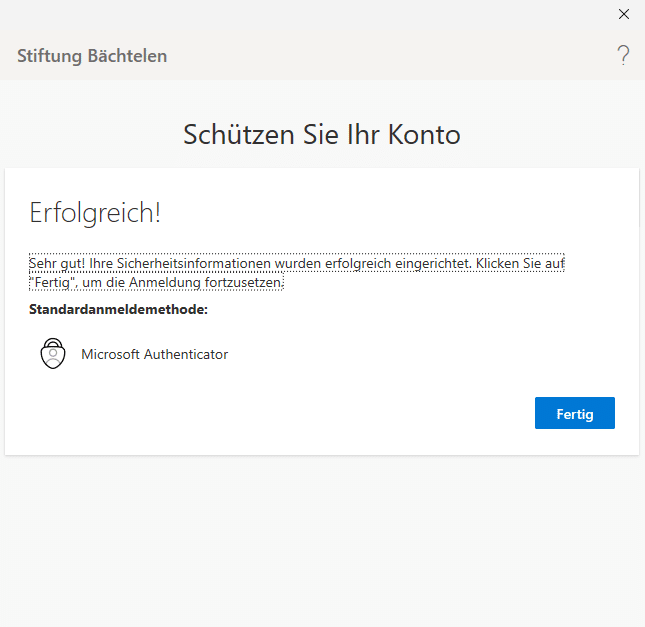Click the 'Schützen Sie Ihr Konto' heading
Viewport: 645px width, 627px height.
click(x=322, y=135)
